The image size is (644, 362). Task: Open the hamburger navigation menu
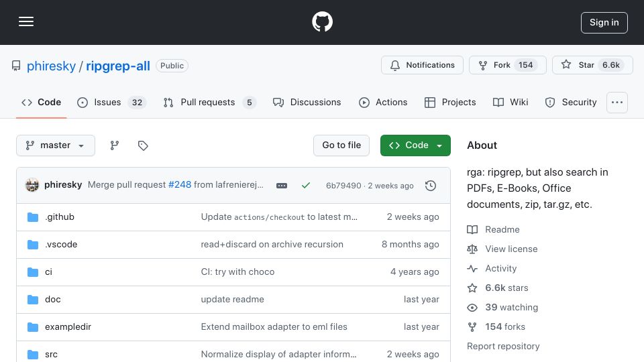[26, 21]
